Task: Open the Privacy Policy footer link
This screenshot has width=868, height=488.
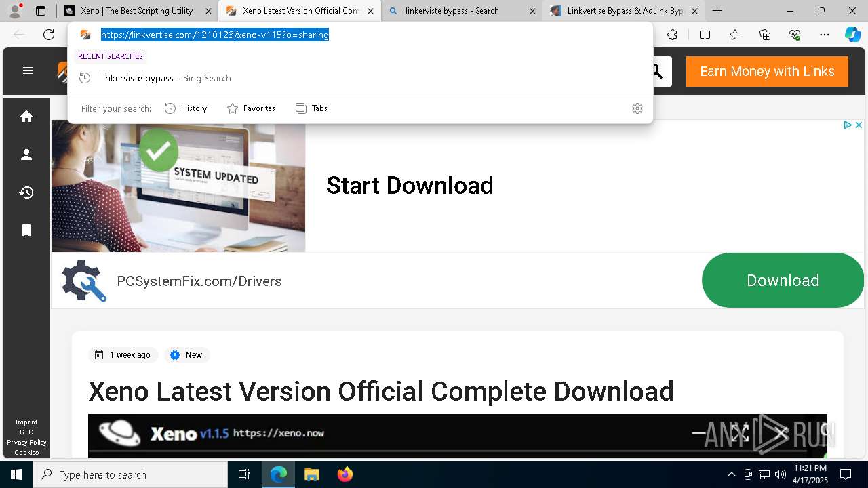Action: 26,442
